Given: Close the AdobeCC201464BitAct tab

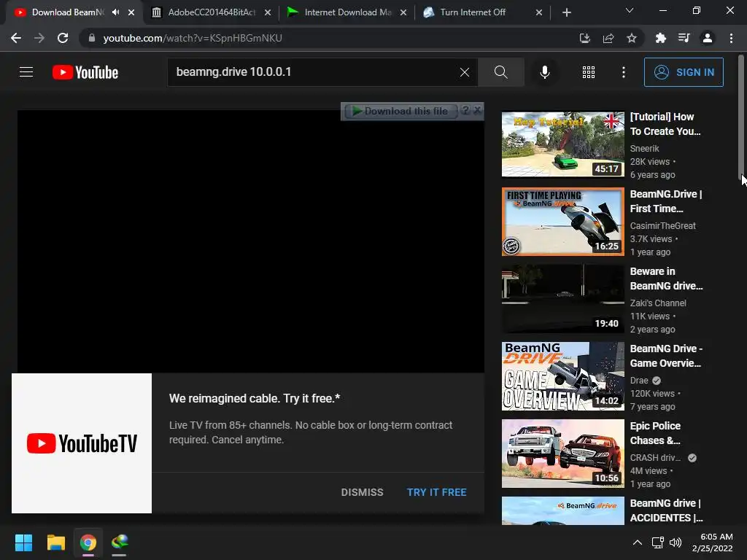Looking at the screenshot, I should (268, 12).
